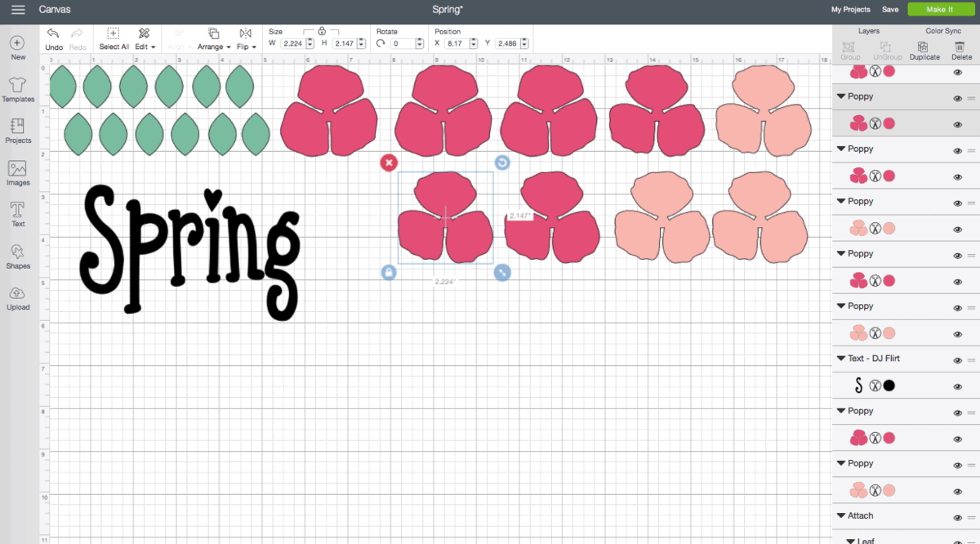Toggle eye on black S layer row

(957, 385)
